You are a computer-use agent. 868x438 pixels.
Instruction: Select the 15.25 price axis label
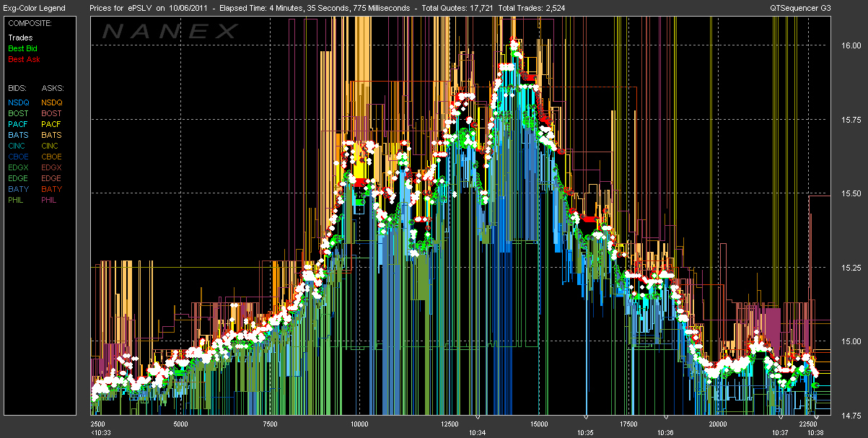point(850,267)
